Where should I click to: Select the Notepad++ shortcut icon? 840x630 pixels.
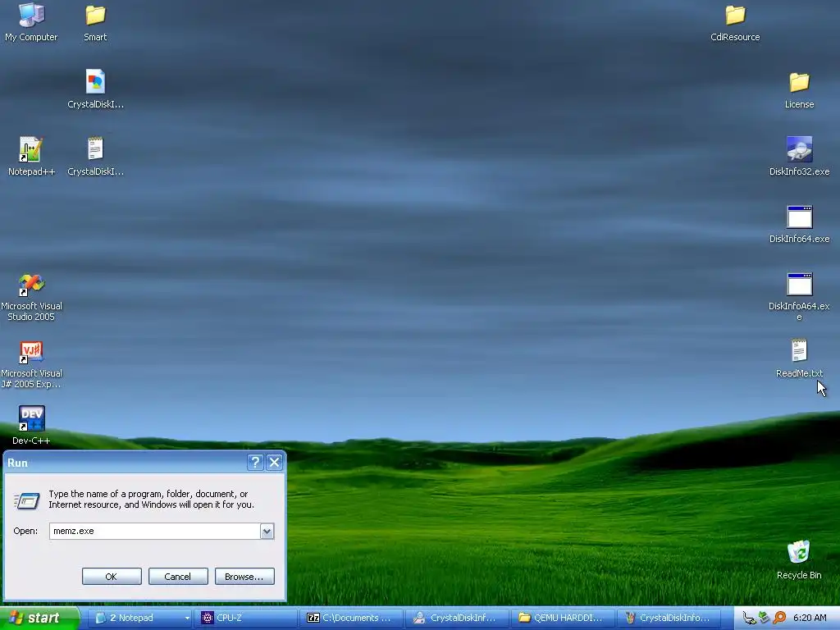(32, 157)
